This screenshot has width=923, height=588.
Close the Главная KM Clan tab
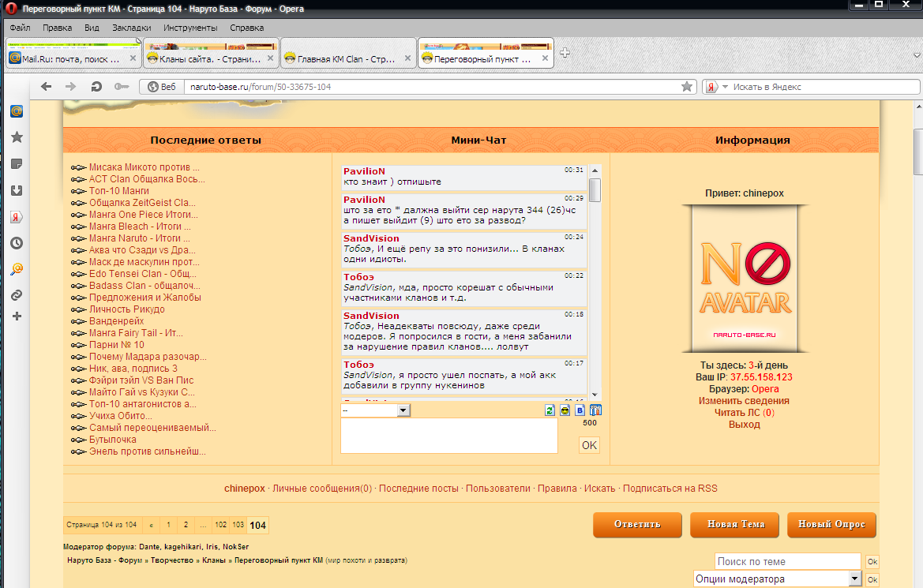[x=407, y=58]
